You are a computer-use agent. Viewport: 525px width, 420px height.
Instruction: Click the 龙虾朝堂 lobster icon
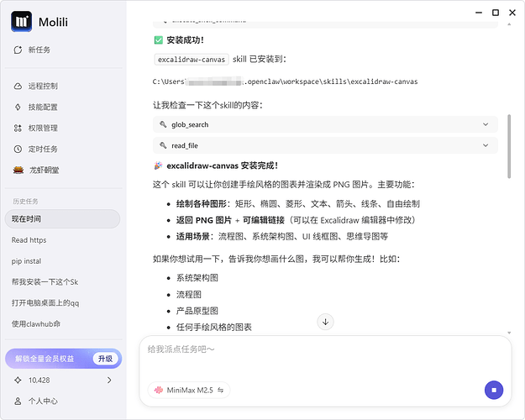[18, 170]
